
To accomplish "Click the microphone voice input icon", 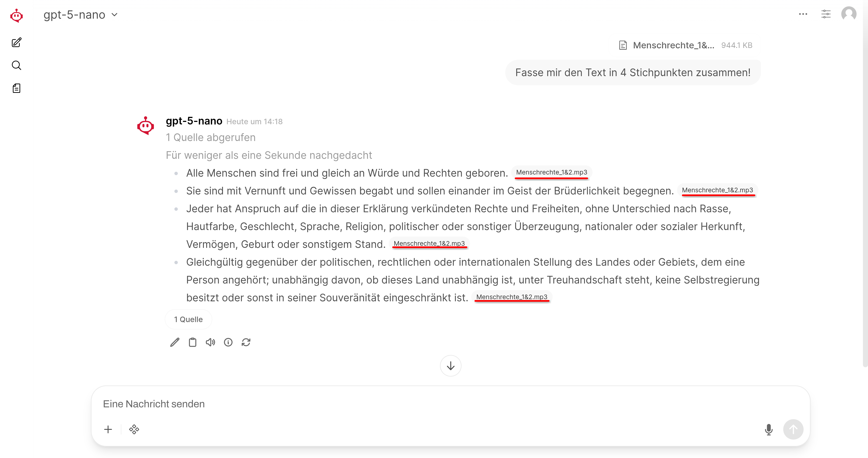I will (x=769, y=429).
